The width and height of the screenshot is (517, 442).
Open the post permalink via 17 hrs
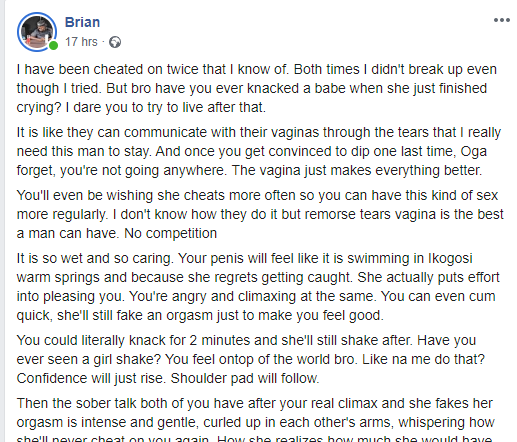coord(81,42)
